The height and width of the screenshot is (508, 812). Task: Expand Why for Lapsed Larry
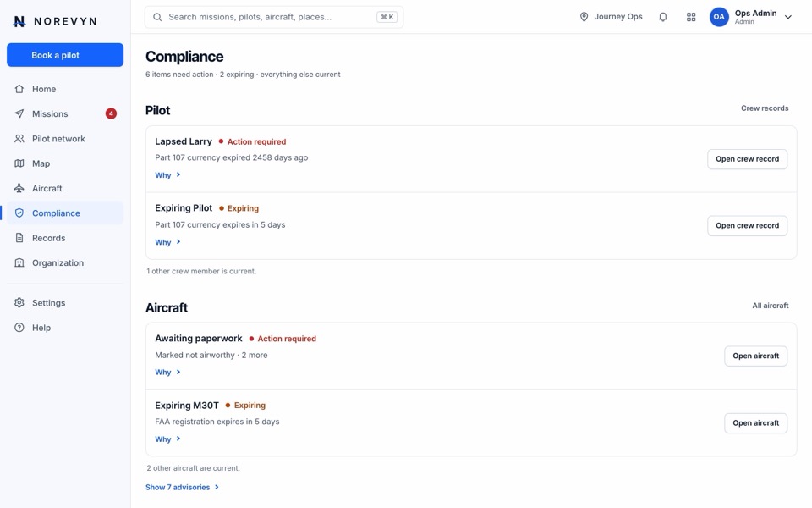pos(167,175)
